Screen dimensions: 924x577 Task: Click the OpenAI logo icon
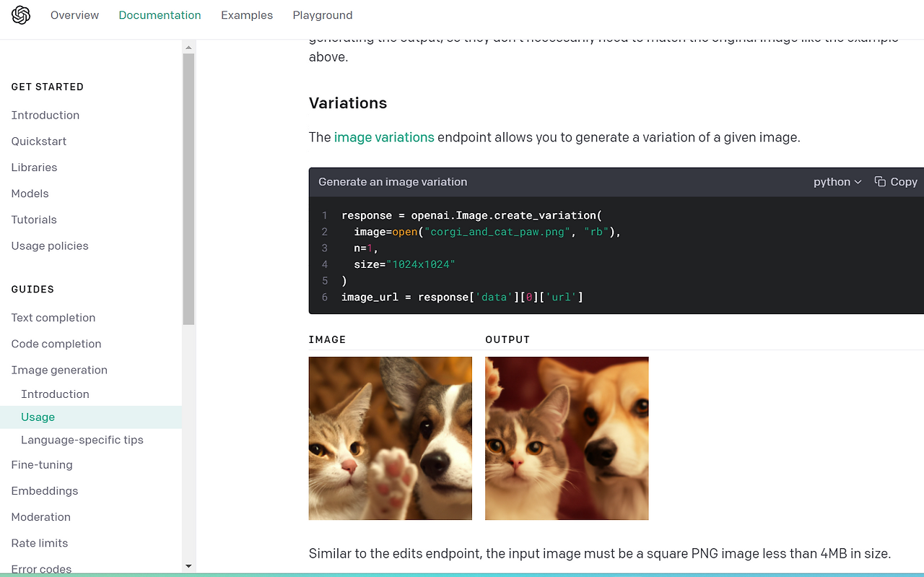pyautogui.click(x=21, y=15)
